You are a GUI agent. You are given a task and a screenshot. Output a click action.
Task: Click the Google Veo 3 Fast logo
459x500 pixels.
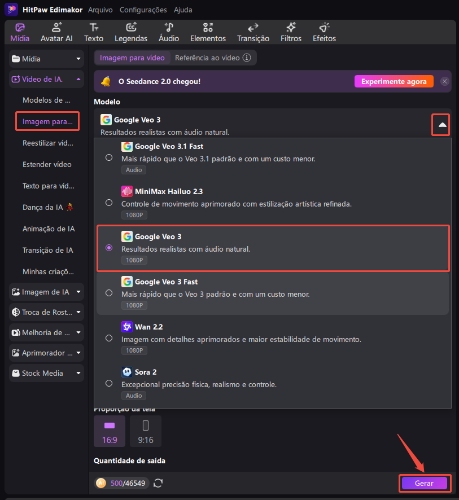[127, 282]
